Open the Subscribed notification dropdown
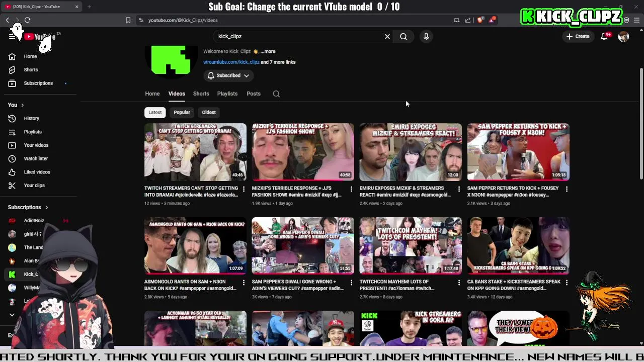This screenshot has width=644, height=362. [x=228, y=75]
